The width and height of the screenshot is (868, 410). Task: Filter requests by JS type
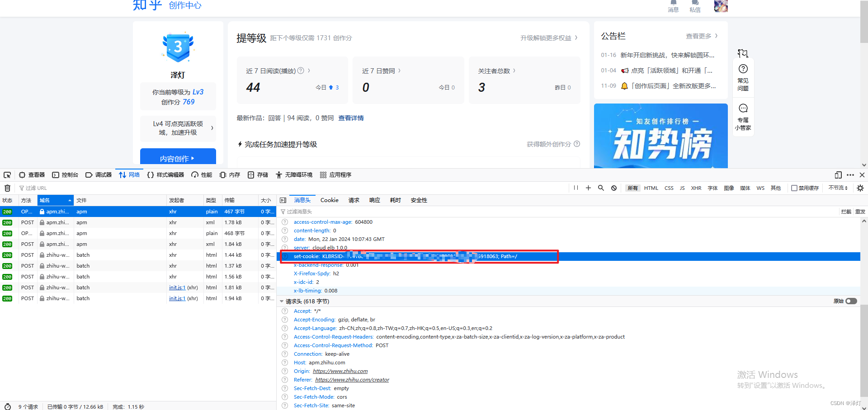pyautogui.click(x=682, y=188)
